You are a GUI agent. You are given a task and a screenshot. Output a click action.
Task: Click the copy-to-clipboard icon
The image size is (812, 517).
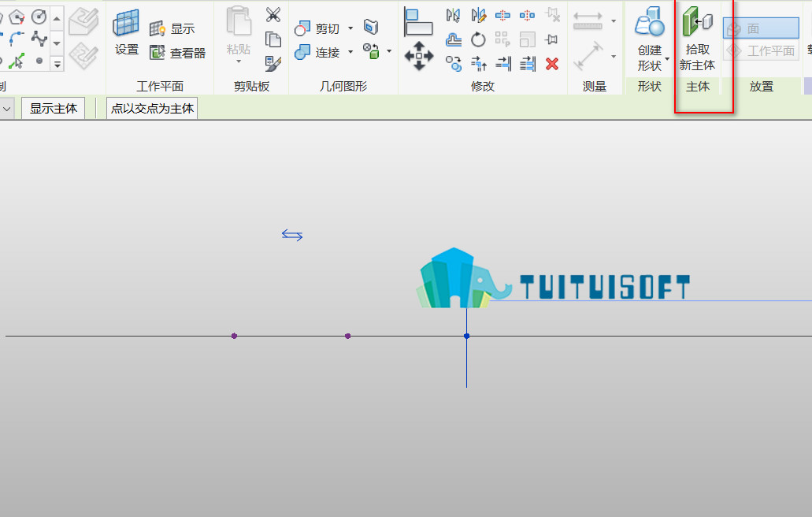point(273,39)
